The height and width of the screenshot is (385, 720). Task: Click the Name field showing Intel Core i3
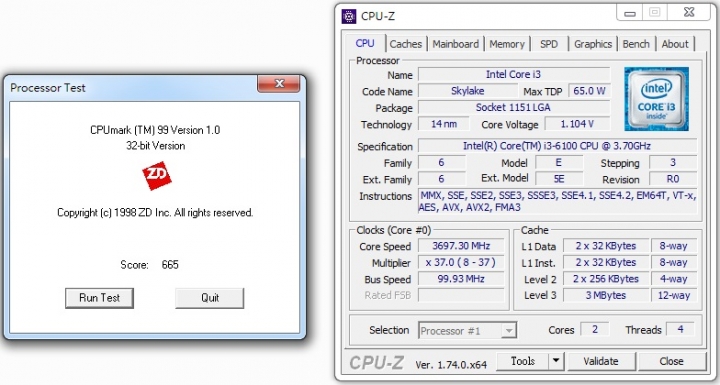[x=514, y=74]
